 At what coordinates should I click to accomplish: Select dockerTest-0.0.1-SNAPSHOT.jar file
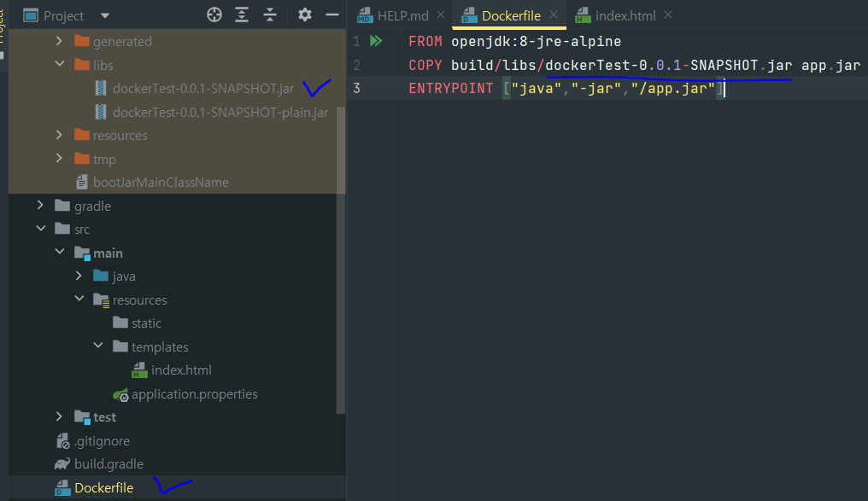click(x=203, y=89)
